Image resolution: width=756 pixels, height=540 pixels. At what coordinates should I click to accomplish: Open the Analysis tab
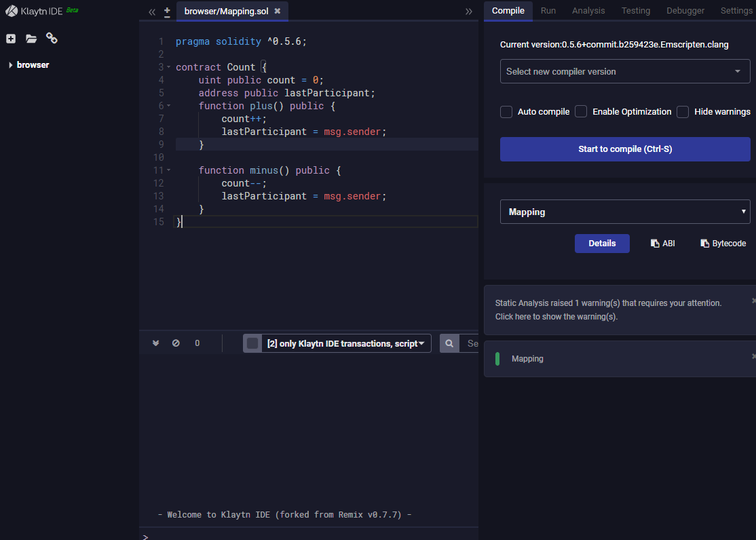click(588, 11)
